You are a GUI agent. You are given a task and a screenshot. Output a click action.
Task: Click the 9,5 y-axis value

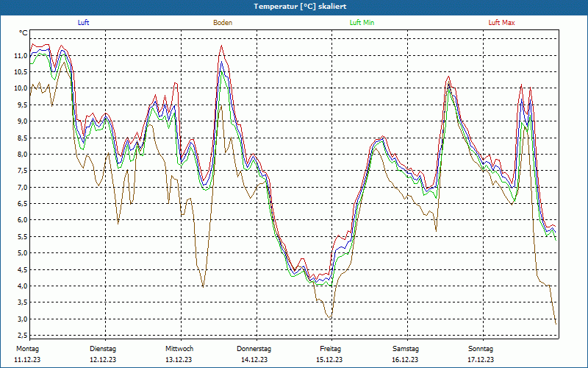coord(22,105)
